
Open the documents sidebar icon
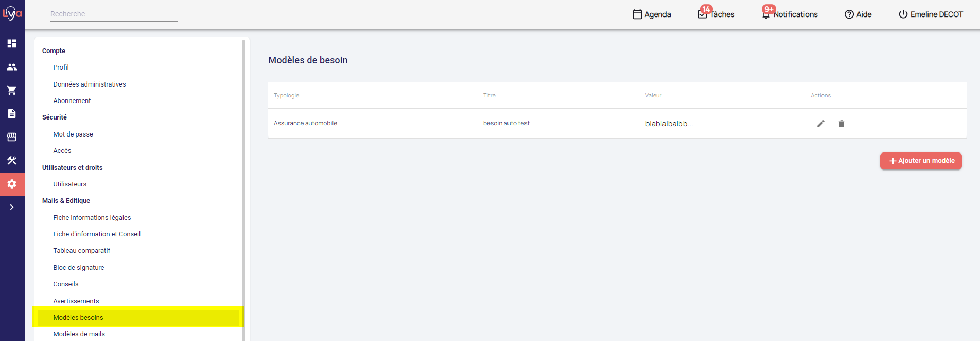pos(12,113)
